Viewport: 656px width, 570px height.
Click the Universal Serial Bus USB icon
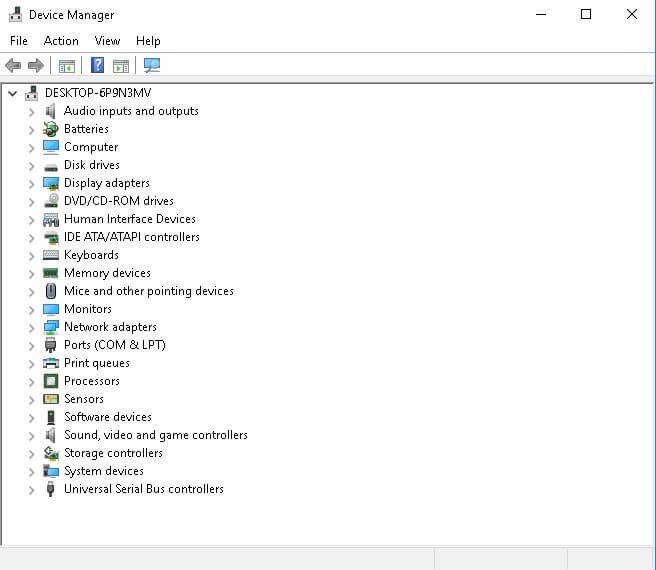click(x=51, y=489)
